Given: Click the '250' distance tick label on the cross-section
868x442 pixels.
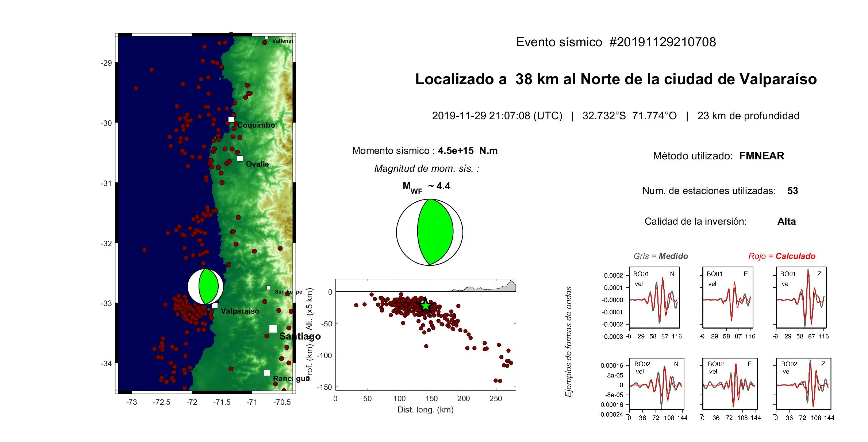Looking at the screenshot, I should (x=495, y=399).
